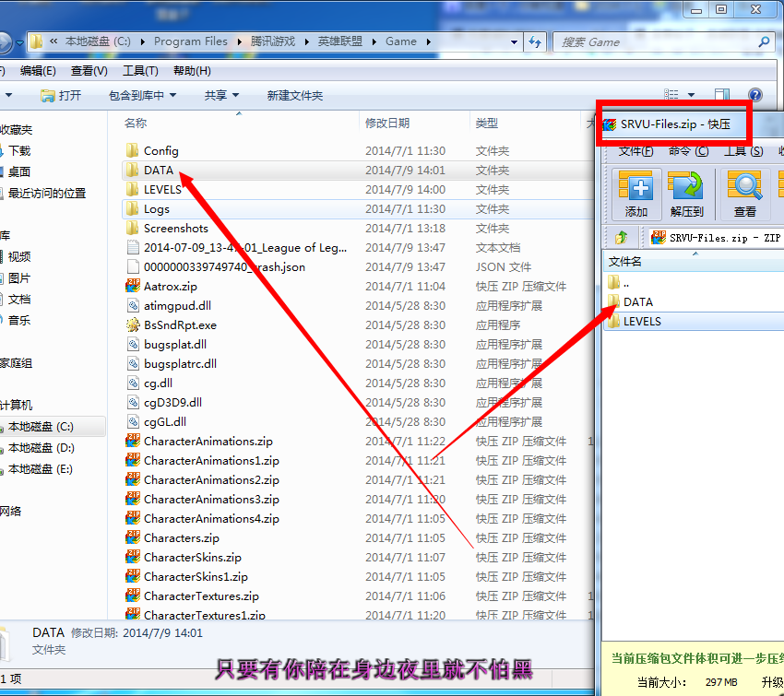Viewport: 784px width, 696px height.
Task: Open the address bar history dropdown arrow
Action: (514, 42)
